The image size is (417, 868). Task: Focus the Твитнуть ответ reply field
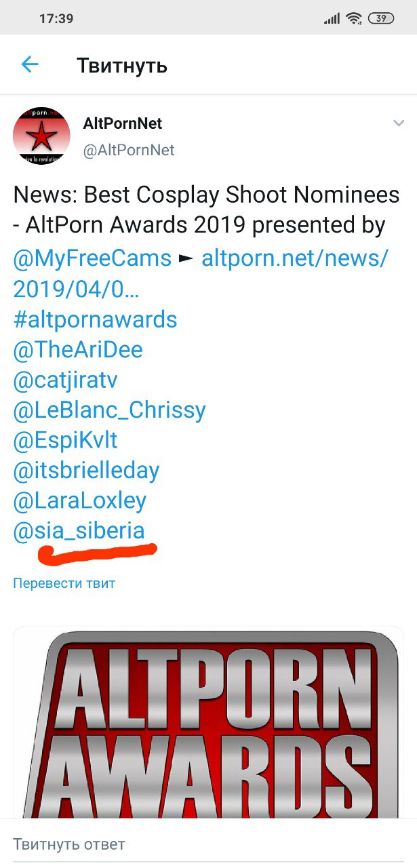coord(208,844)
